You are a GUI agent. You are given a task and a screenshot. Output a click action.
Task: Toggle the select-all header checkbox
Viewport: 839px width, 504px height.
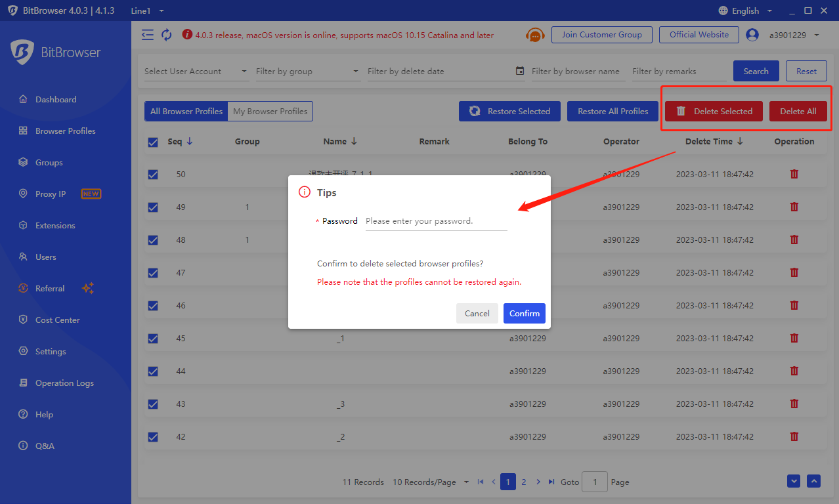click(x=153, y=142)
